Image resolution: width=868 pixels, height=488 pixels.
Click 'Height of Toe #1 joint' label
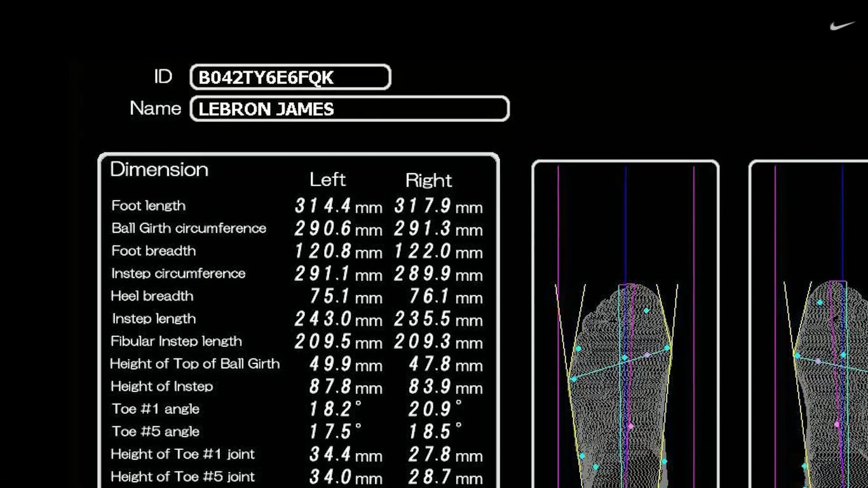(x=183, y=454)
